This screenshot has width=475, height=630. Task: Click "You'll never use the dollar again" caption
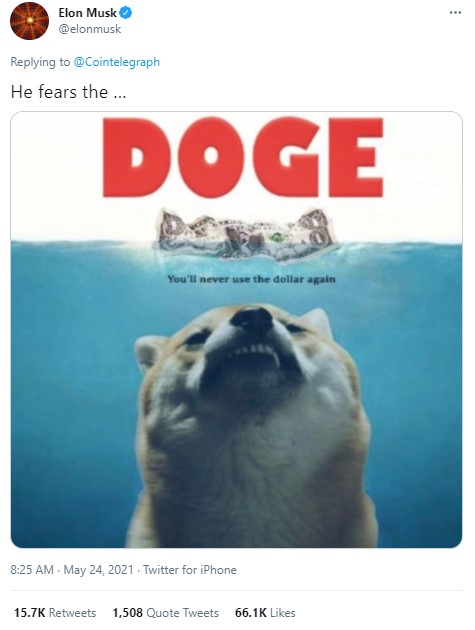point(252,279)
